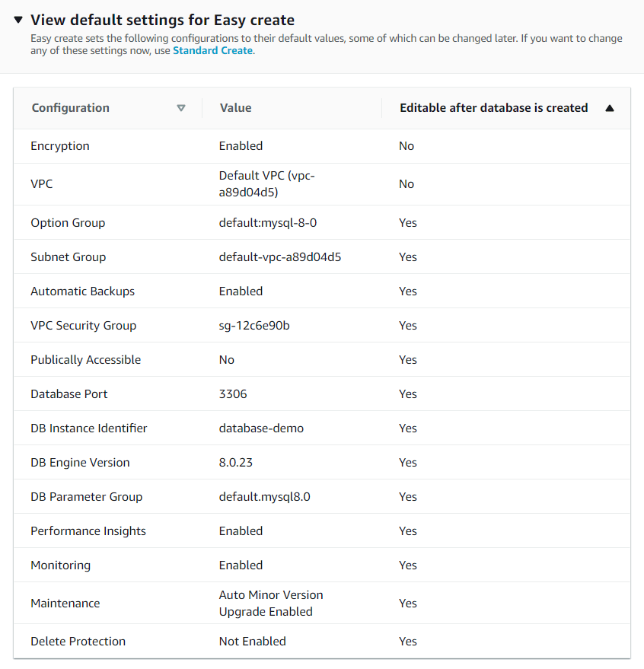The width and height of the screenshot is (644, 669).
Task: Open the Standard Create link
Action: point(212,51)
